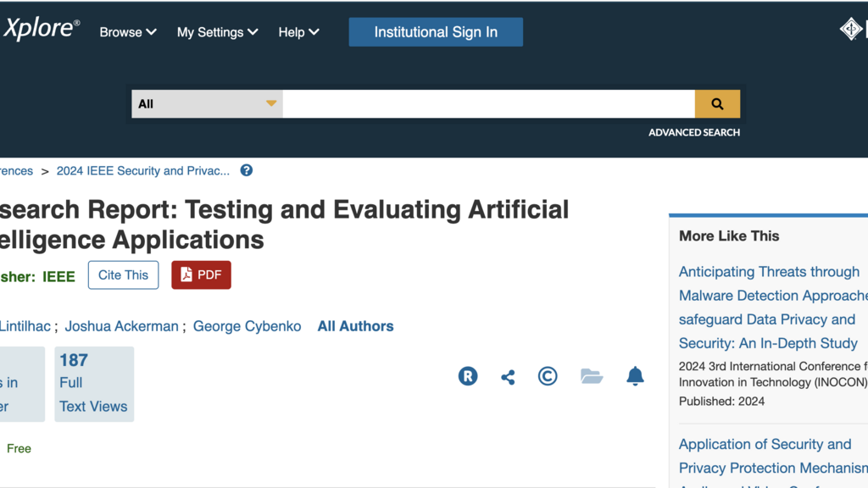Open the All search category dropdown
Viewport: 868px width, 488px height.
pos(207,103)
